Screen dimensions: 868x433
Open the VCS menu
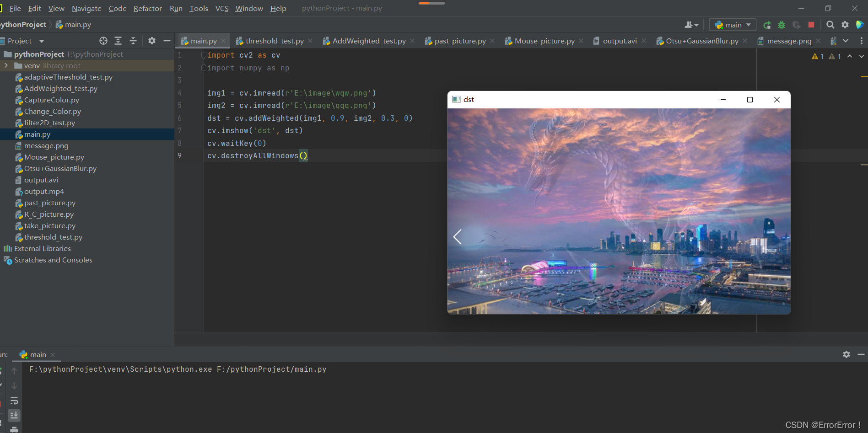[x=222, y=8]
